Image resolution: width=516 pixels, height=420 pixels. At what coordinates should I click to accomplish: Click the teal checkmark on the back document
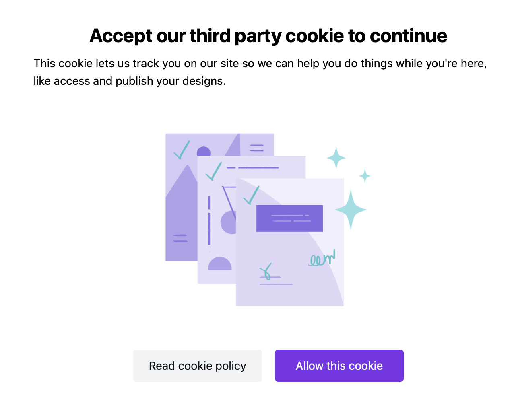tap(182, 150)
